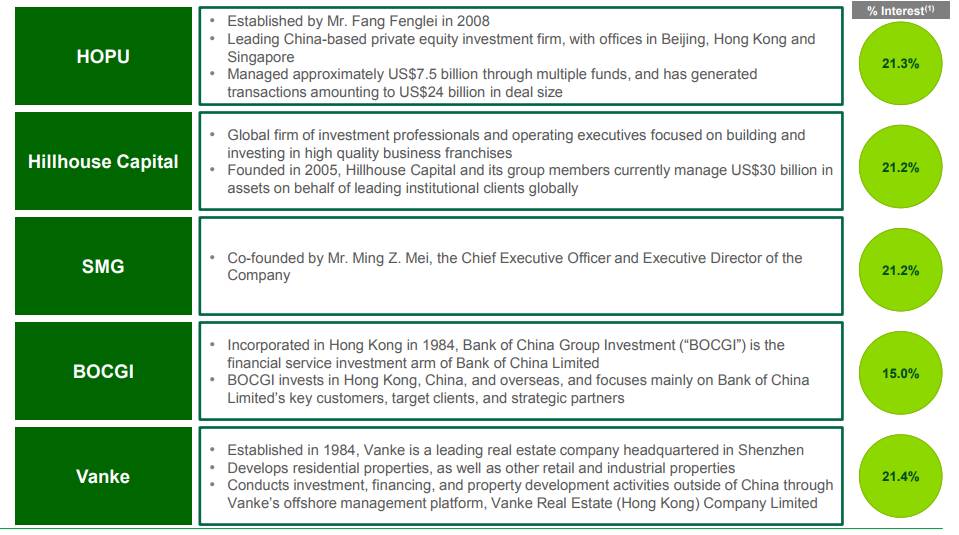This screenshot has width=959, height=535.
Task: Click SMG's 21.2% interest circle
Action: coord(900,270)
